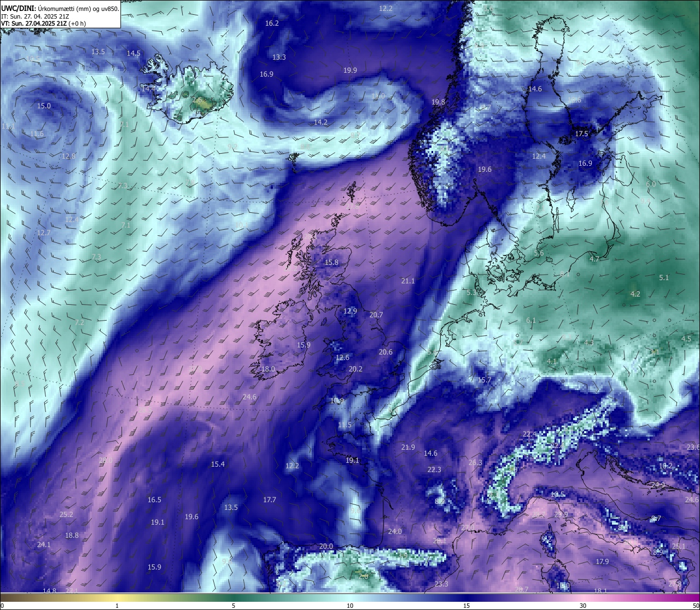The height and width of the screenshot is (610, 700).
Task: Click the 5.1 value in eastern Europe
Action: 664,278
